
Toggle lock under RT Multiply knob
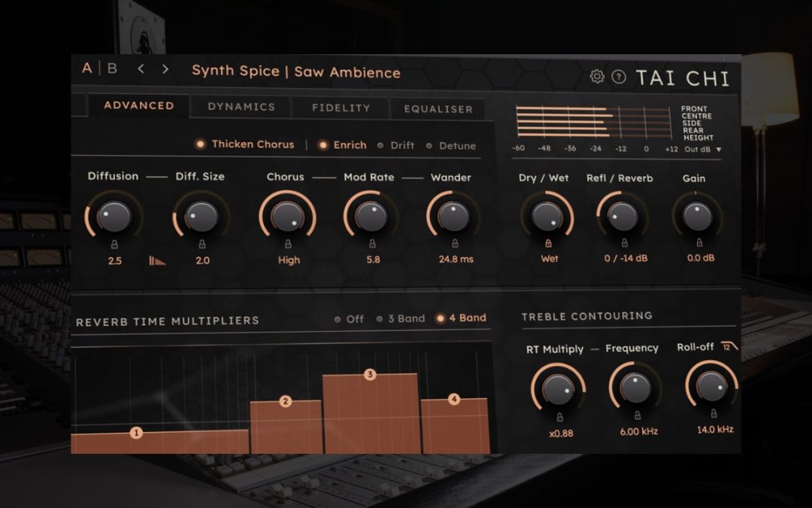[x=560, y=417]
